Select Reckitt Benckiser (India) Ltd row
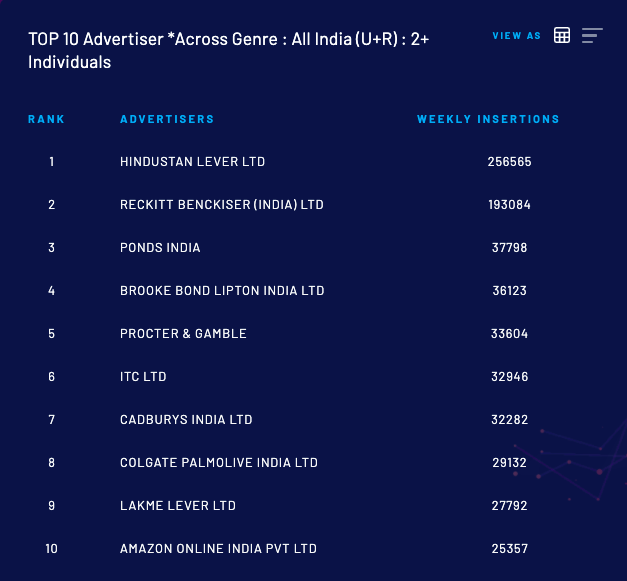Screen dimensions: 627x581 tap(221, 205)
